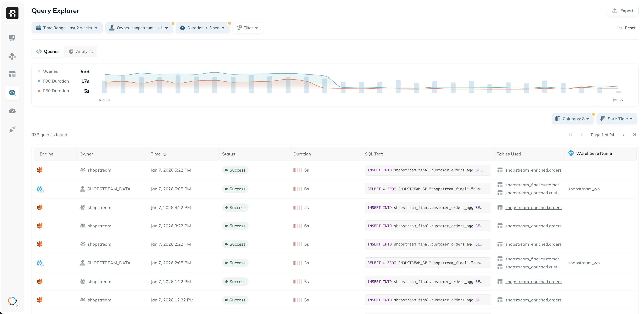Select the data lineage icon in the sidebar
Viewport: 644px width, 314px height.
12,56
